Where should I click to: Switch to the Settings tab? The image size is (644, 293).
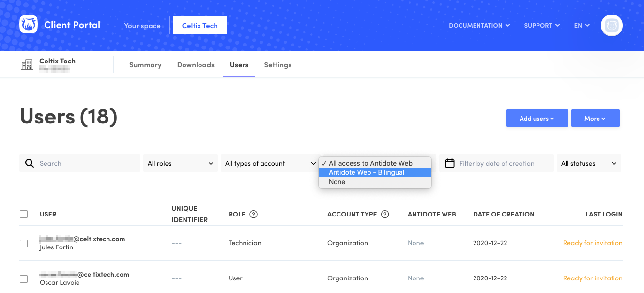point(277,65)
